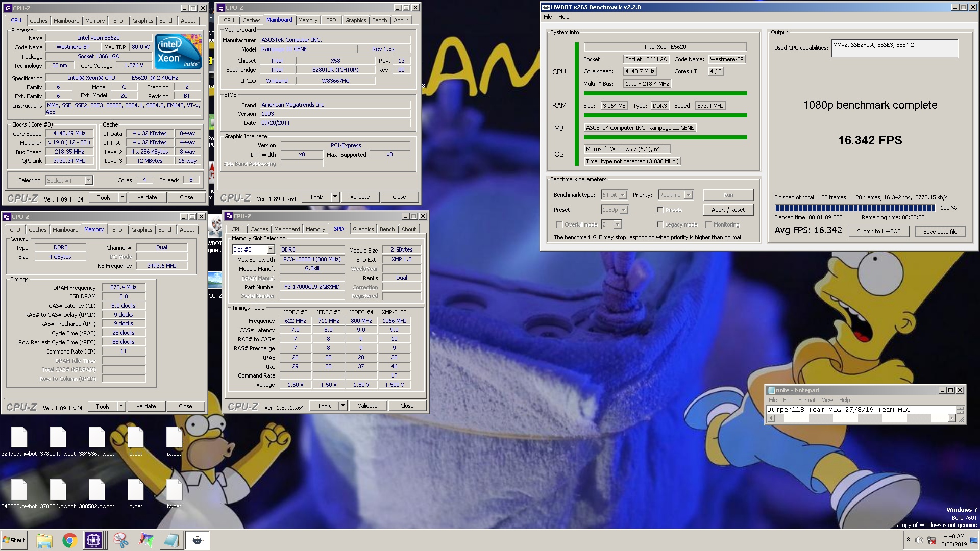Open Graphics tab in Mainboard CPU-Z window
This screenshot has height=551, width=980.
(x=355, y=20)
